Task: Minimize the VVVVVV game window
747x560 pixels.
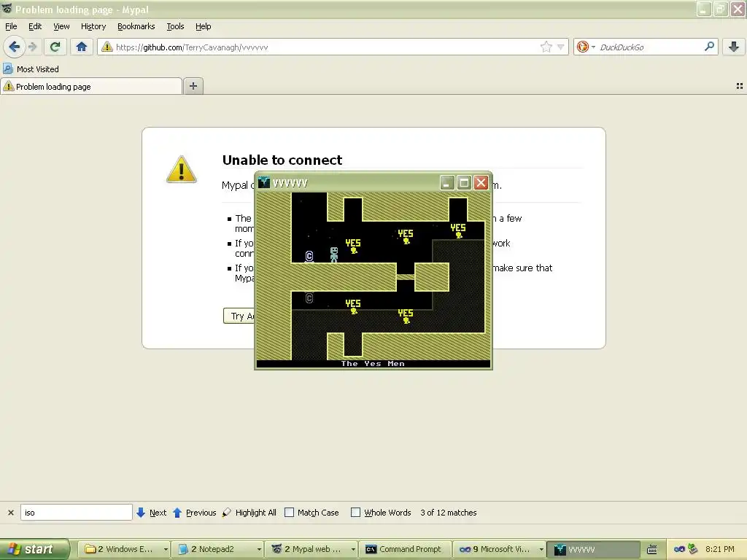Action: pos(447,183)
